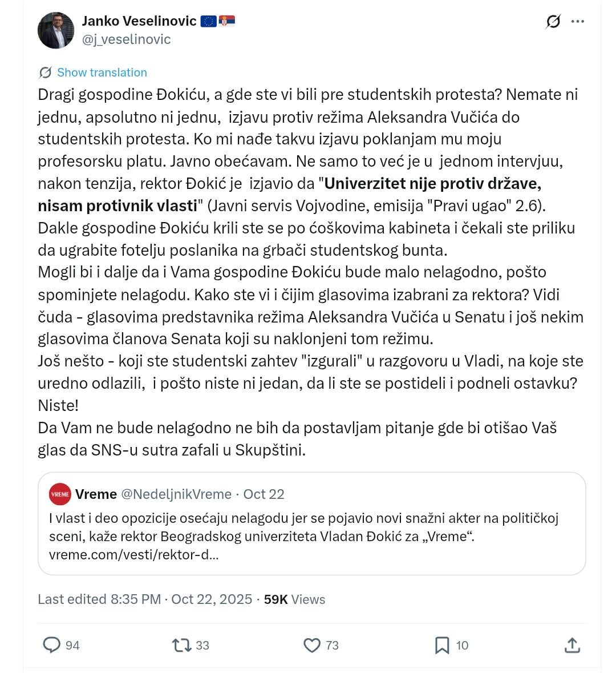The width and height of the screenshot is (616, 673).
Task: Open the three-dot more options menu
Action: (x=578, y=22)
